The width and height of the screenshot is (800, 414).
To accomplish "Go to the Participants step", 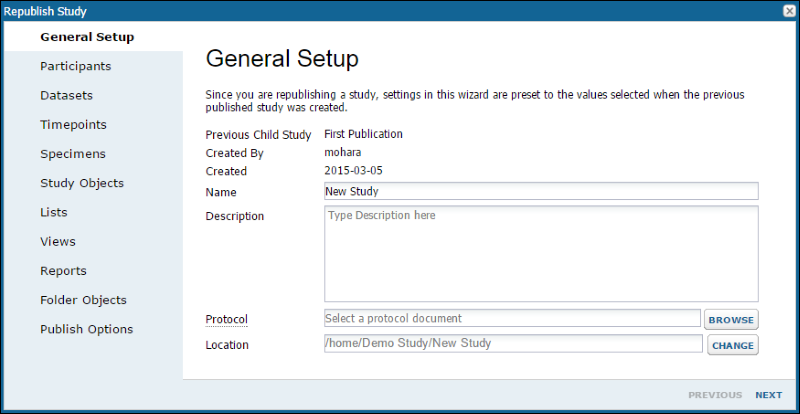I will click(x=76, y=66).
